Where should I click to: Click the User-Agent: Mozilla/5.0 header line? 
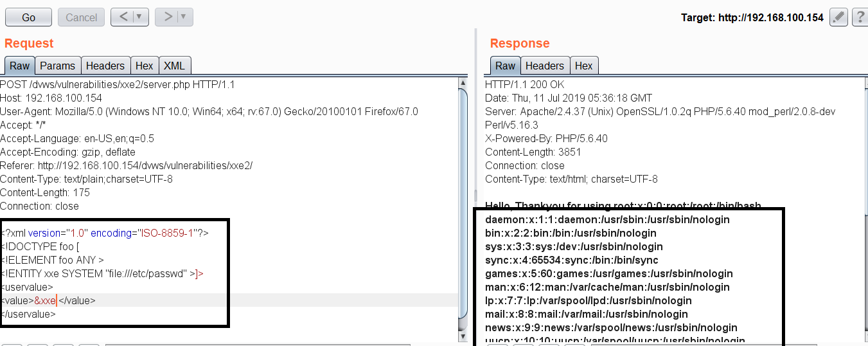click(209, 112)
